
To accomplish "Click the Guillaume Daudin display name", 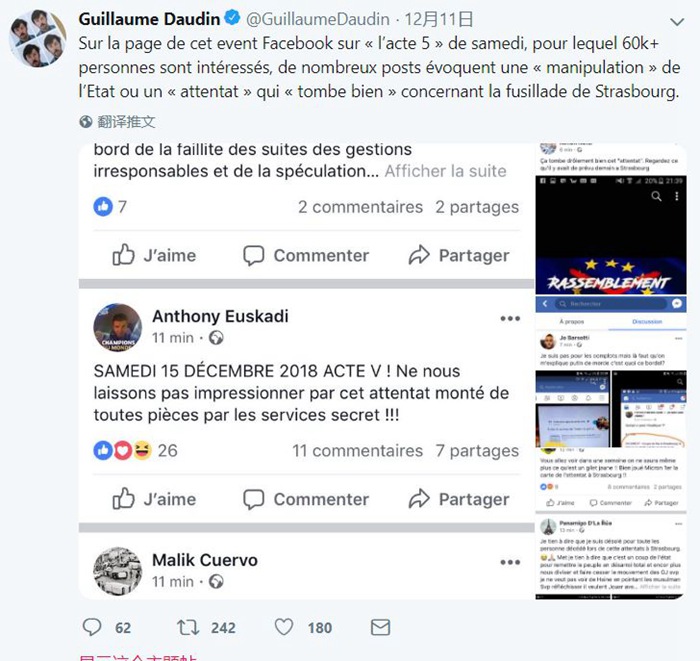I will pos(149,19).
